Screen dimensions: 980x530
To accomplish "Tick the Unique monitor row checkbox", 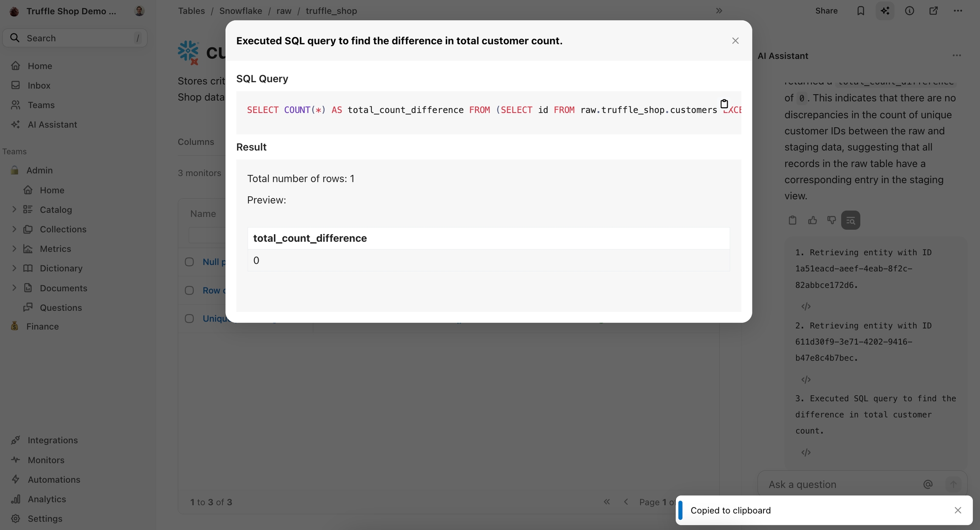I will click(x=189, y=318).
